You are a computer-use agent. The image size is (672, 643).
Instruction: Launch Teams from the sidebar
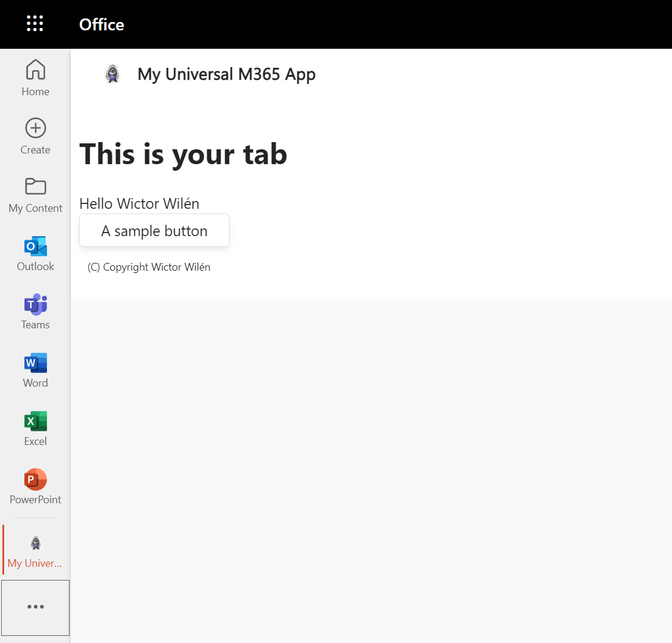[35, 311]
